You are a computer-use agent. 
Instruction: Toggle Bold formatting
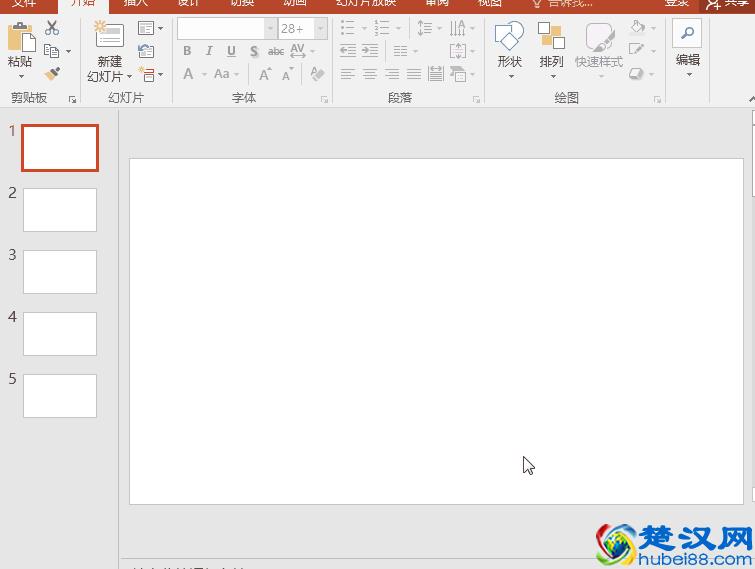(187, 51)
